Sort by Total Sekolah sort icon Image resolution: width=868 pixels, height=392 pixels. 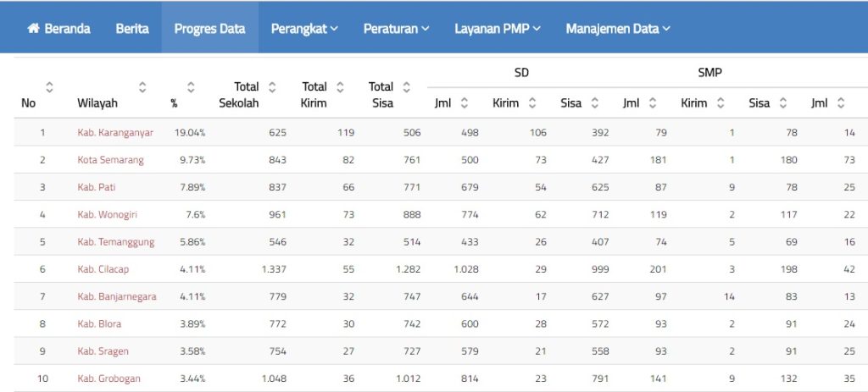pyautogui.click(x=272, y=86)
